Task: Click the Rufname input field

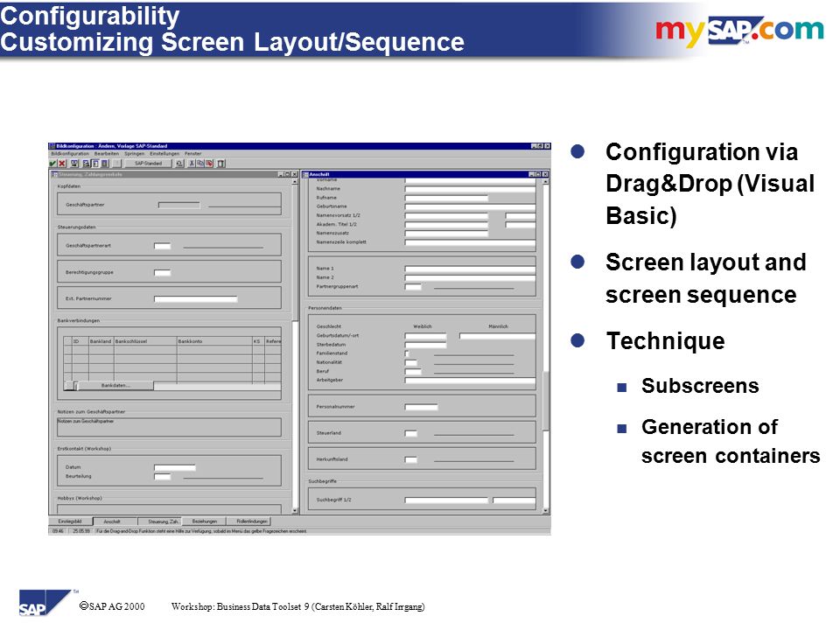Action: pos(446,199)
